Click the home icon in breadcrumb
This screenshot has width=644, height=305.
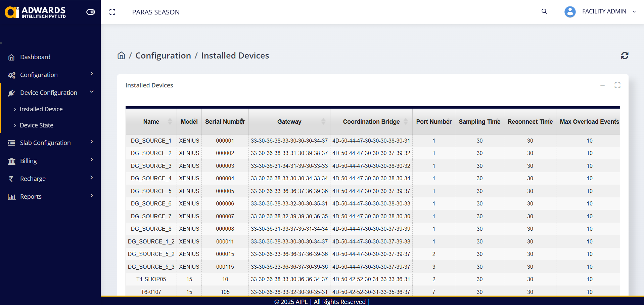tap(121, 55)
